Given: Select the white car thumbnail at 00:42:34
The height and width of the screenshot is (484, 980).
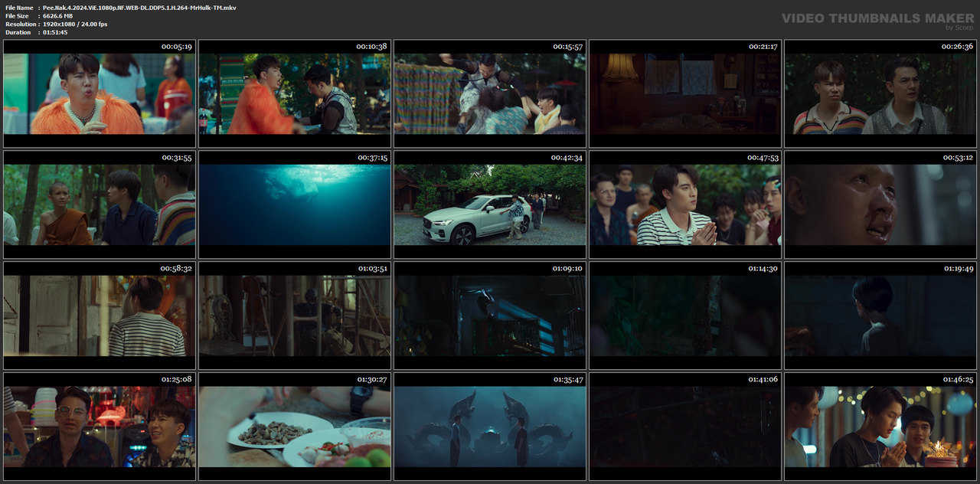Looking at the screenshot, I should (490, 204).
